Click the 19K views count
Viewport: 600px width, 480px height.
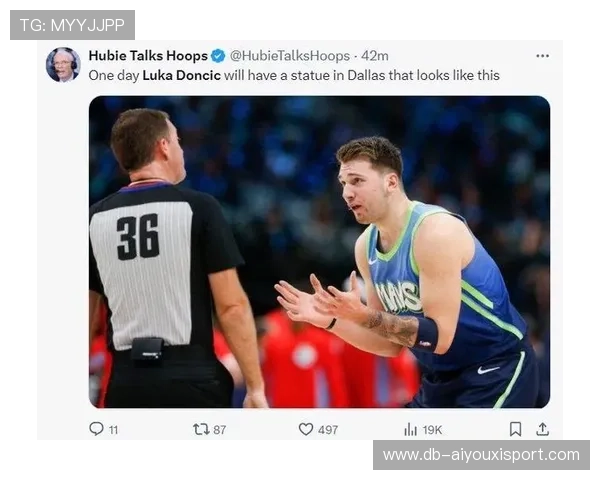point(432,430)
